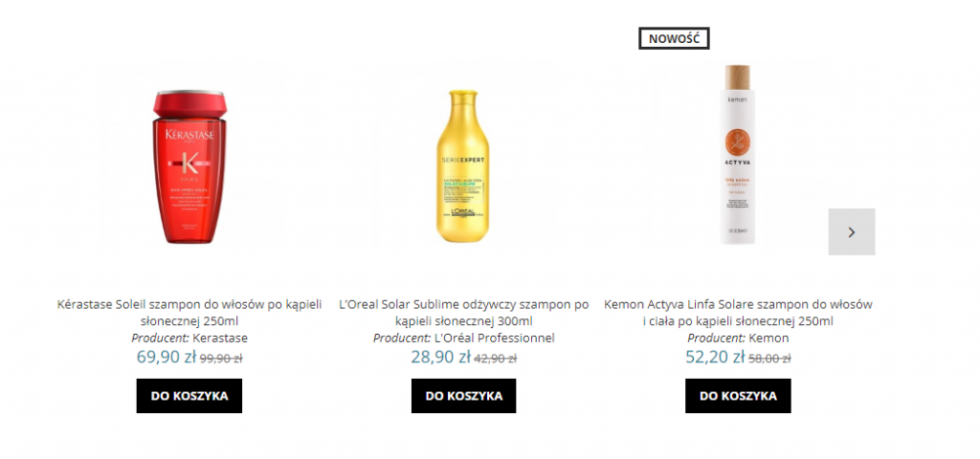
Task: Click the 28,90 zł price
Action: pyautogui.click(x=440, y=358)
